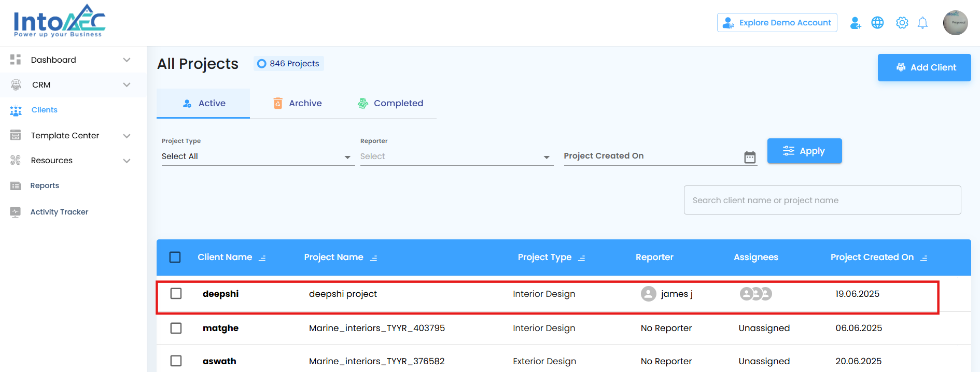Toggle the select-all checkbox in table header
The height and width of the screenshot is (372, 980).
[175, 257]
